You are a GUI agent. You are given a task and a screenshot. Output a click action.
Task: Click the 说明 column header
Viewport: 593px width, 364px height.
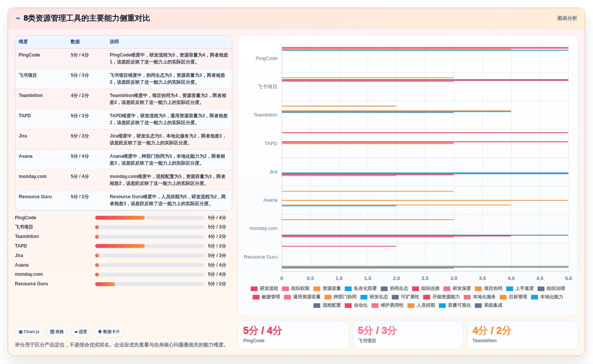[114, 42]
